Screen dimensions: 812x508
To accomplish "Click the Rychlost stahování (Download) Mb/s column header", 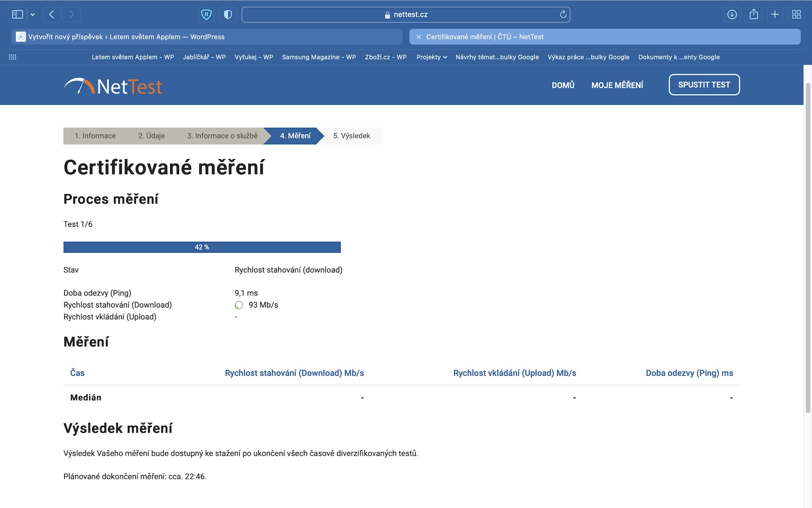I will (295, 373).
